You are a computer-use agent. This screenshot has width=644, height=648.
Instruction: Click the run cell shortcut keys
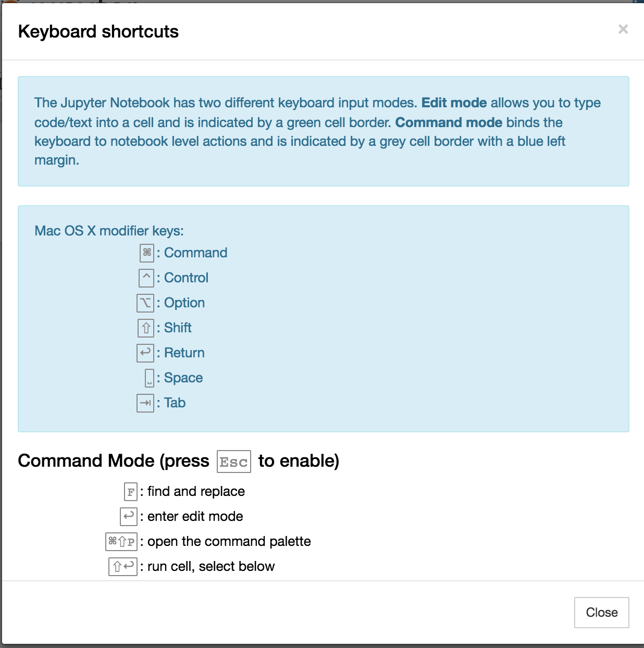[x=122, y=566]
